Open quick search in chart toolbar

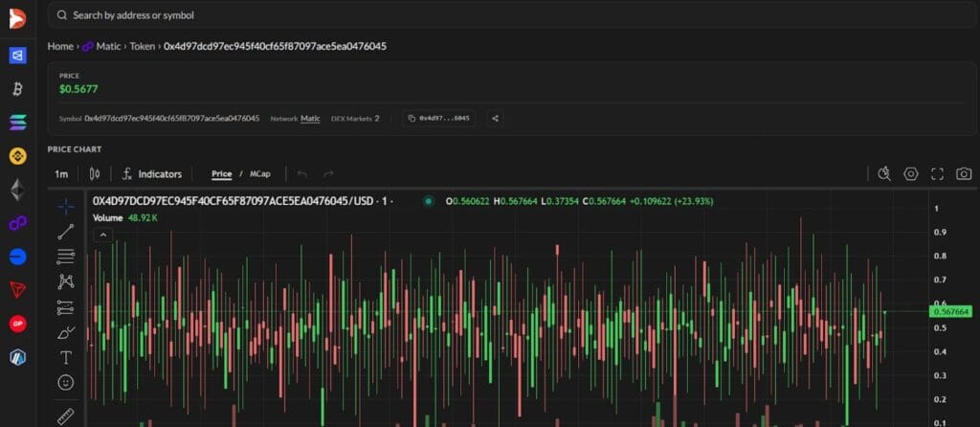pyautogui.click(x=884, y=174)
